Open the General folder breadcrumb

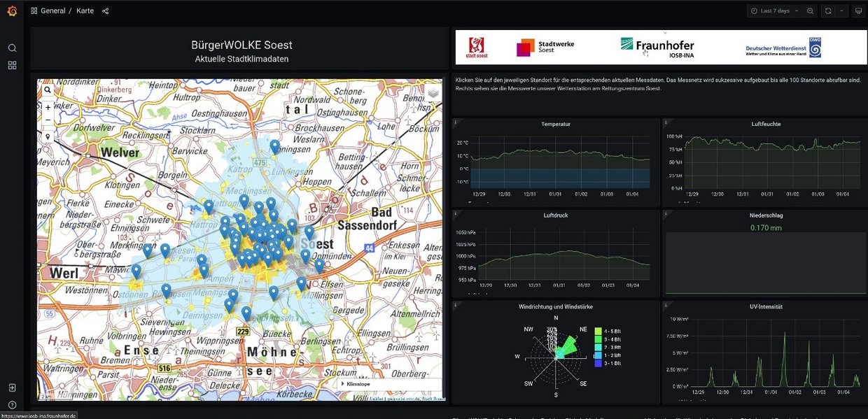point(52,11)
